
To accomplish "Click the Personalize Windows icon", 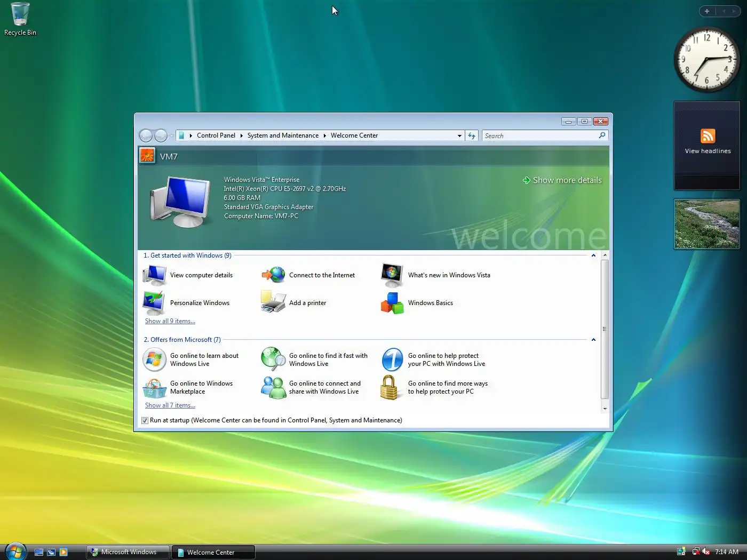I will [x=154, y=303].
